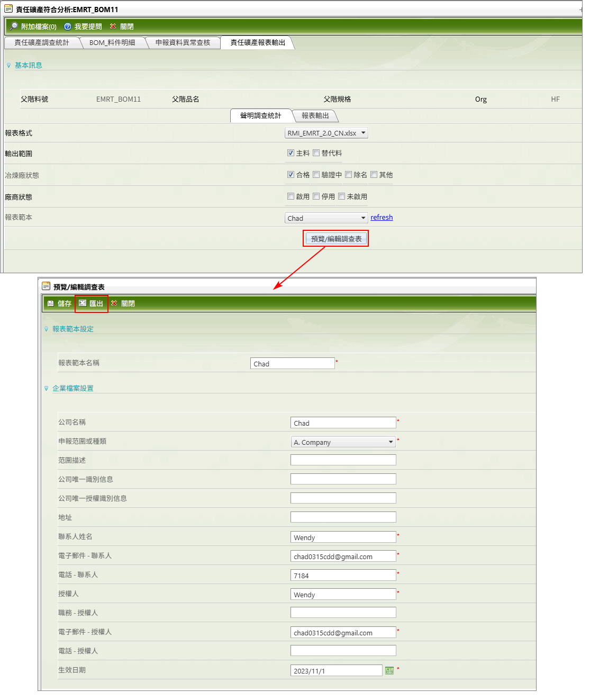Check the 驗證中 smelter status box
The width and height of the screenshot is (590, 700).
coord(316,175)
